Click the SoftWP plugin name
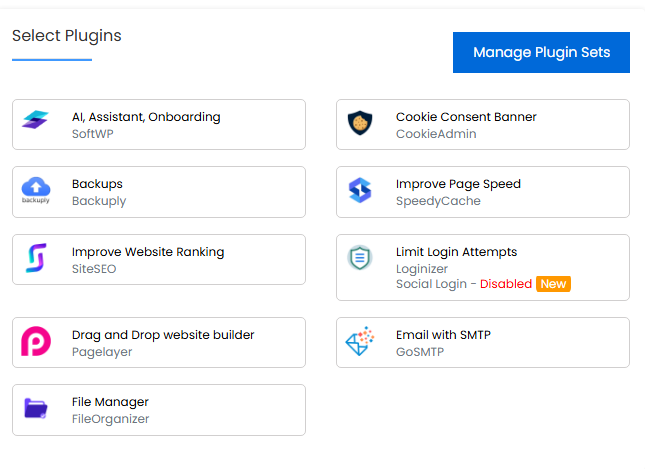 coord(93,134)
